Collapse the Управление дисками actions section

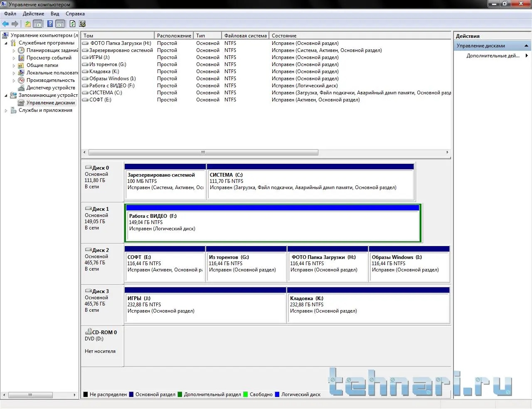526,46
